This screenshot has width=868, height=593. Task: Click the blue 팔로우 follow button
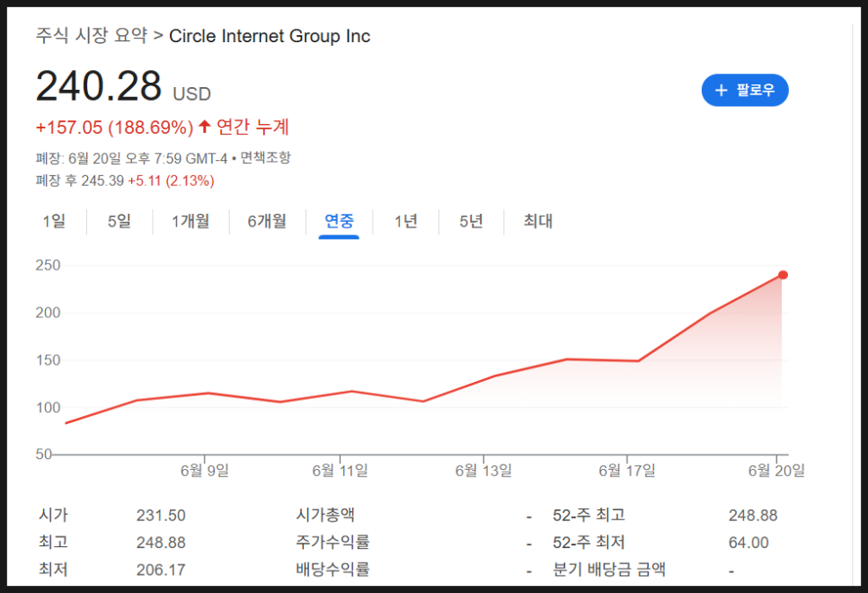click(x=745, y=90)
